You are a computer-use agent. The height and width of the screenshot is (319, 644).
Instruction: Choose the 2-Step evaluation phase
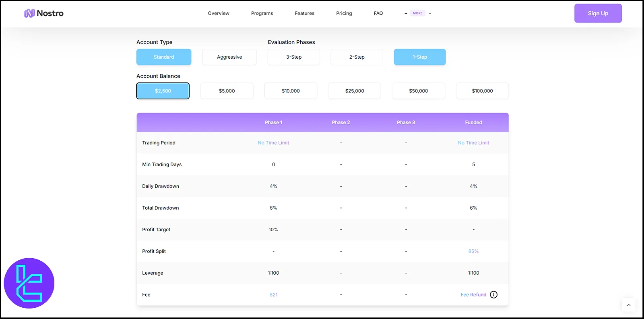357,57
